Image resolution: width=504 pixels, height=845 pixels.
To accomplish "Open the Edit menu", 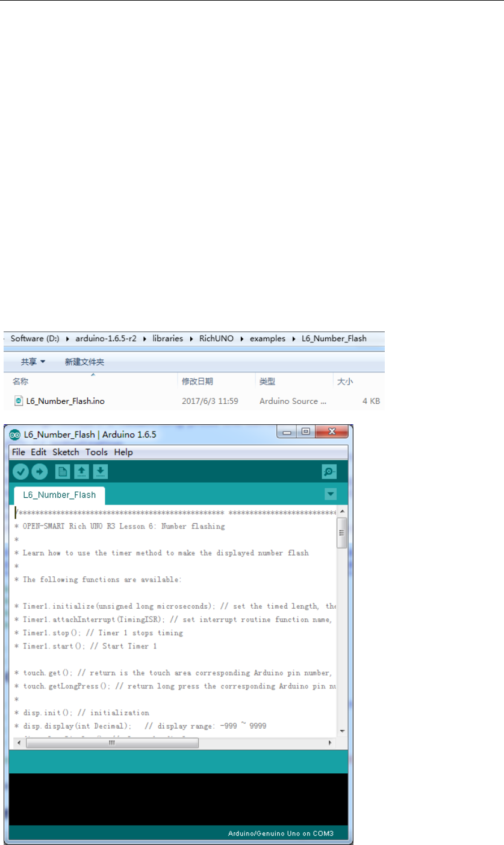I will (x=39, y=452).
